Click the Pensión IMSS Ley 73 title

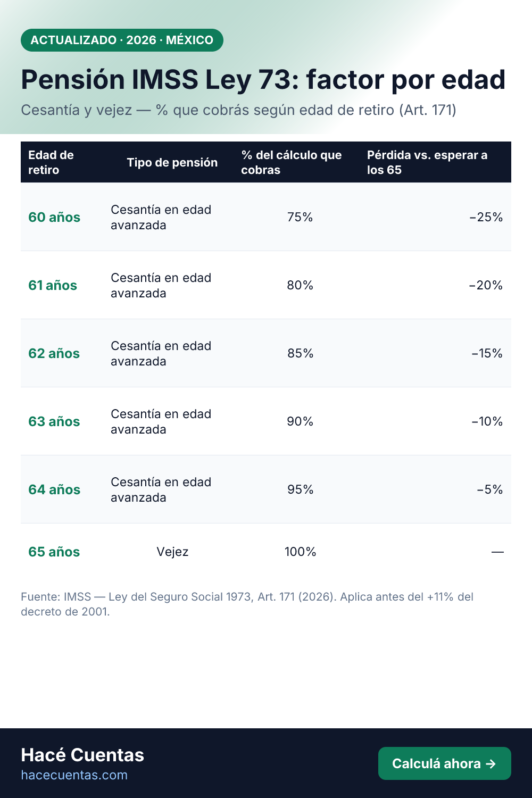tap(263, 80)
